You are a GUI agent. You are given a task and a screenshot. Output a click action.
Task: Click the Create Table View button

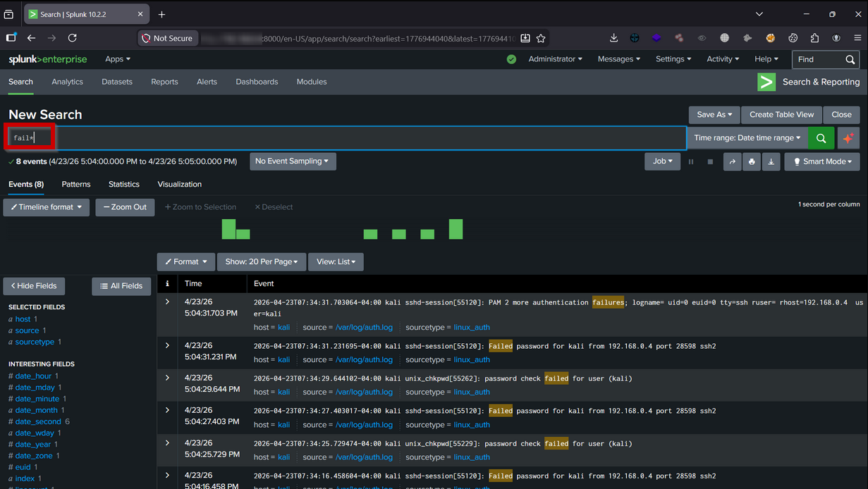pyautogui.click(x=781, y=114)
